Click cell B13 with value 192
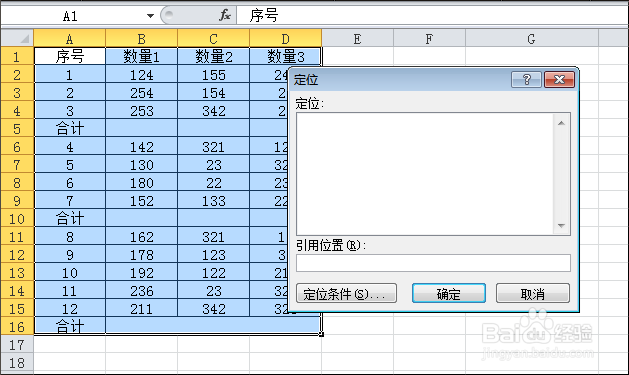This screenshot has width=629, height=375. (x=142, y=273)
